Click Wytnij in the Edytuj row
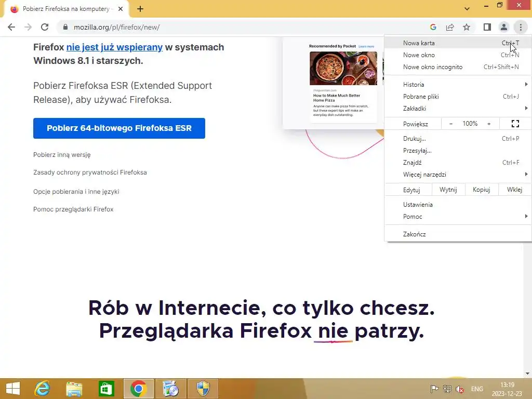This screenshot has width=532, height=399. click(x=448, y=190)
